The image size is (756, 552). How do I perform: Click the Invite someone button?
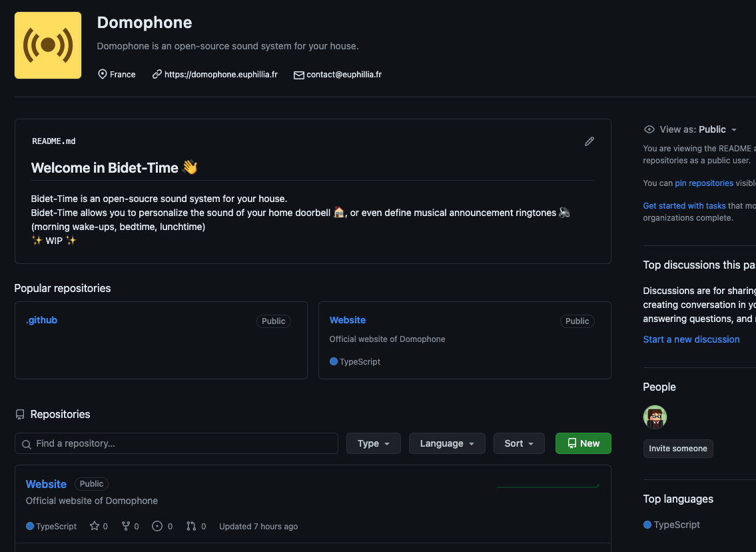coord(678,449)
